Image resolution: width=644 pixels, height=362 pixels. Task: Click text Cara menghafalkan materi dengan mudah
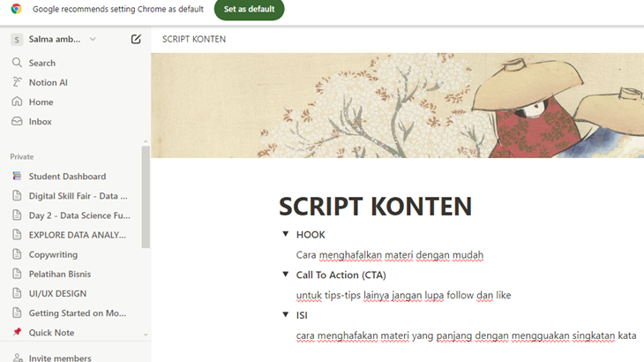click(x=390, y=255)
